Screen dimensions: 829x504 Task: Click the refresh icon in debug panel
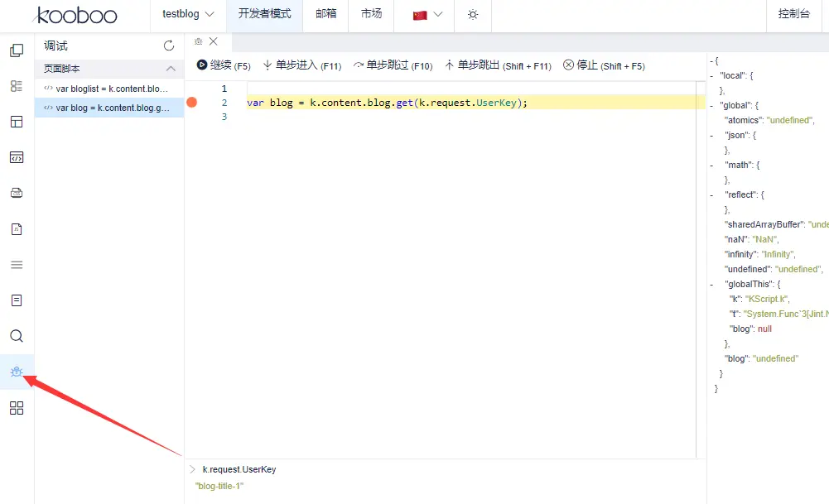(x=169, y=46)
